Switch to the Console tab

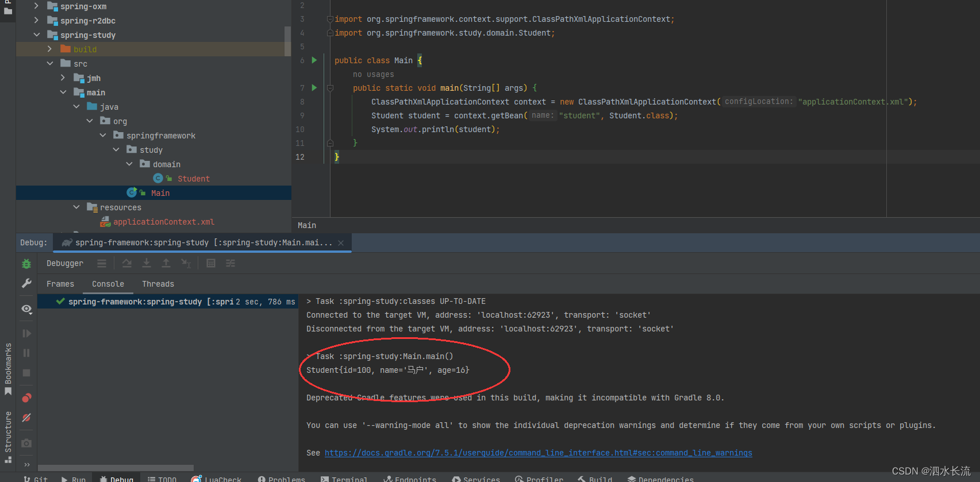pyautogui.click(x=108, y=284)
